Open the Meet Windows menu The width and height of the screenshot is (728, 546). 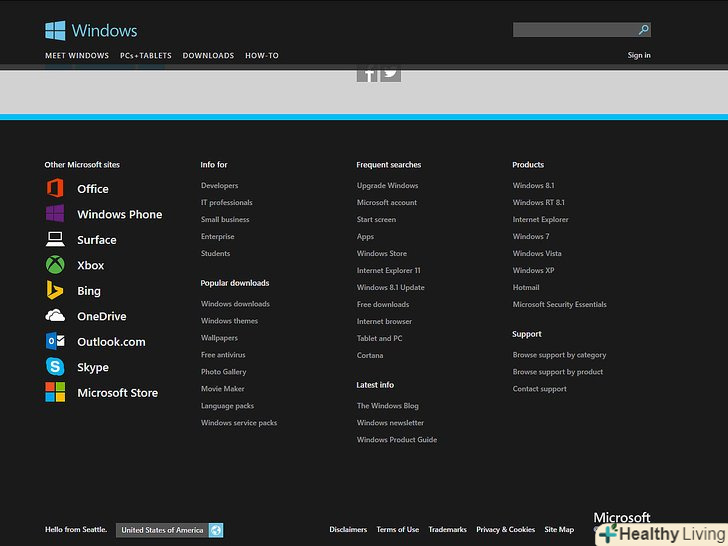77,56
